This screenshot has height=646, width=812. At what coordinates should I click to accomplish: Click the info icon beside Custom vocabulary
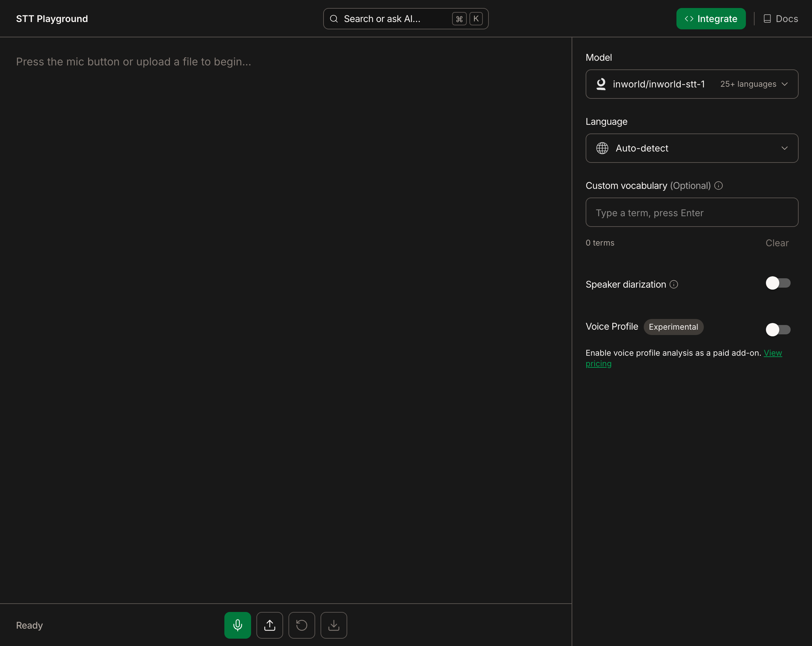click(x=719, y=186)
